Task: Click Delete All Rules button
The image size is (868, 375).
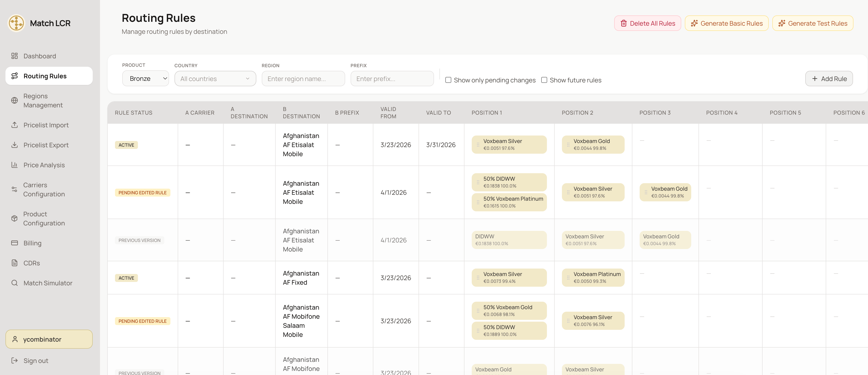Action: coord(647,23)
